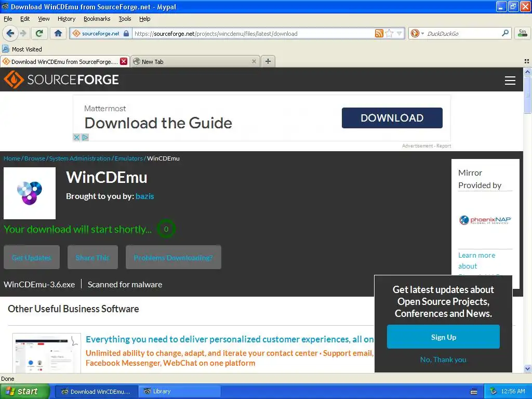
Task: Close the ad with the X icon
Action: coord(76,137)
